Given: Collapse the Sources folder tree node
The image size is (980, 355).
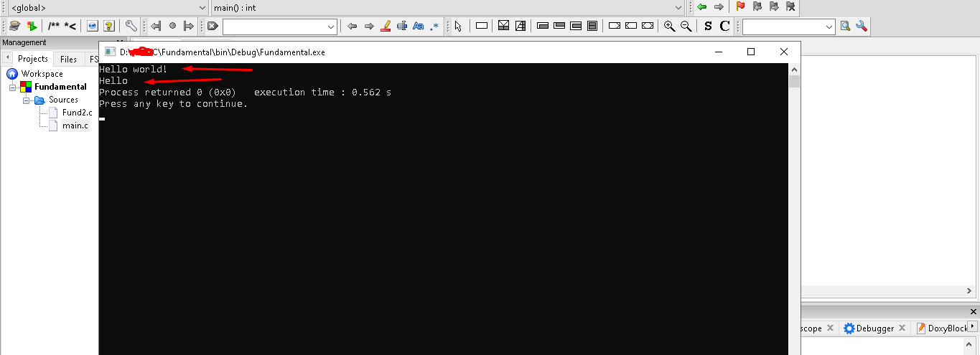Looking at the screenshot, I should pos(27,100).
